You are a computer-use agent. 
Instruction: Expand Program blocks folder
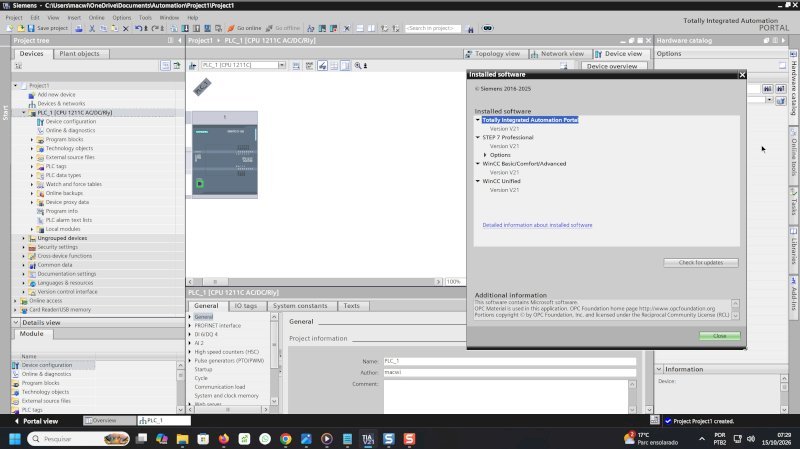32,140
